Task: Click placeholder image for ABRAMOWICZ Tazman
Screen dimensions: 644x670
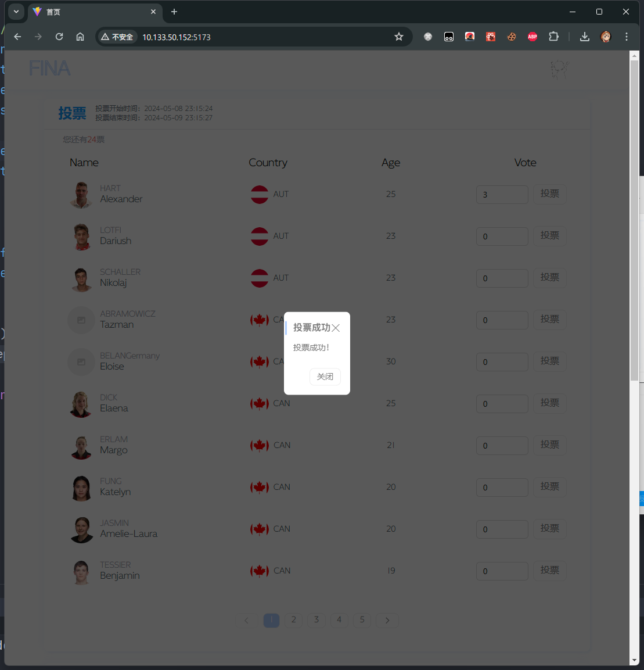Action: (x=81, y=320)
